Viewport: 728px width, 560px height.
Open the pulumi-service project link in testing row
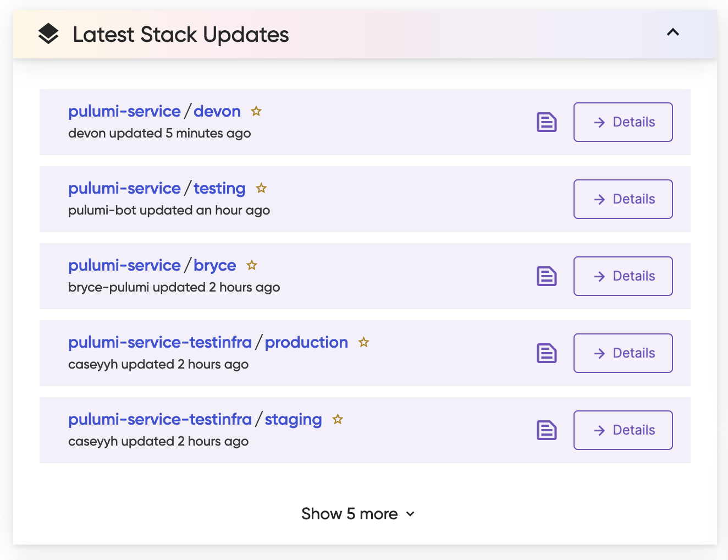124,188
